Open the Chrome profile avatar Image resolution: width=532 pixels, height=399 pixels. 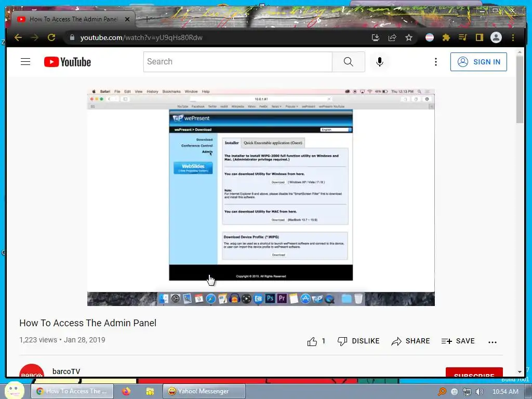click(496, 37)
